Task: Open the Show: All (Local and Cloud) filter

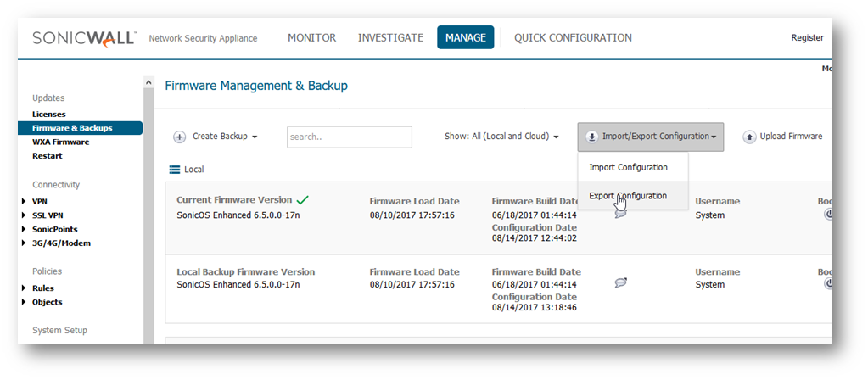Action: point(501,137)
